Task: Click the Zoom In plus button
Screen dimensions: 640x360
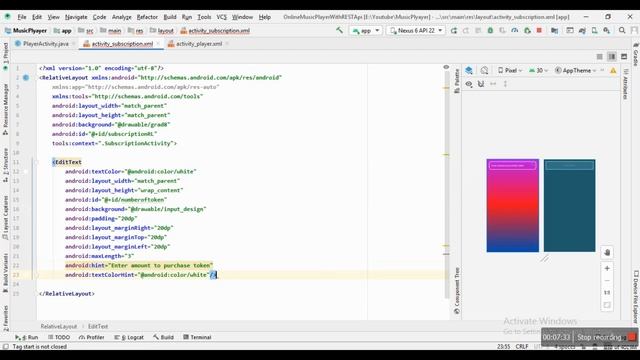Action: click(607, 268)
